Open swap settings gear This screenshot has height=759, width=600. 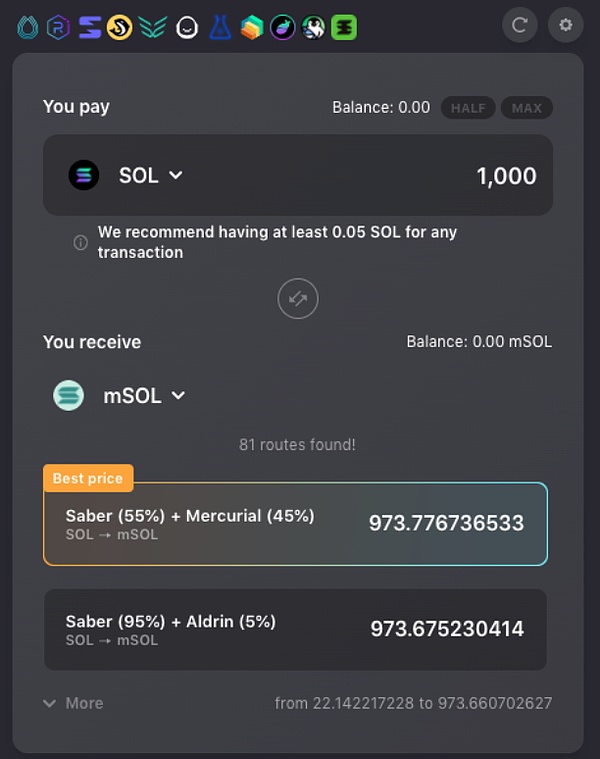[x=566, y=25]
